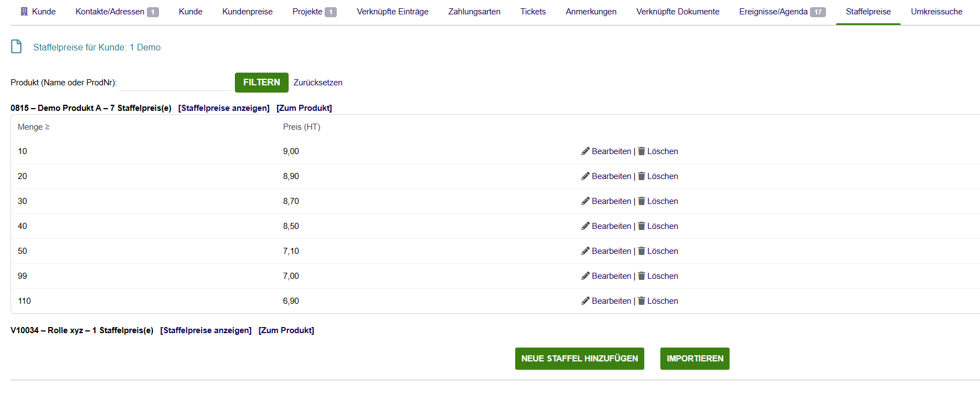Click NEUE STAFFEL HINZUFÜGEN button

579,359
